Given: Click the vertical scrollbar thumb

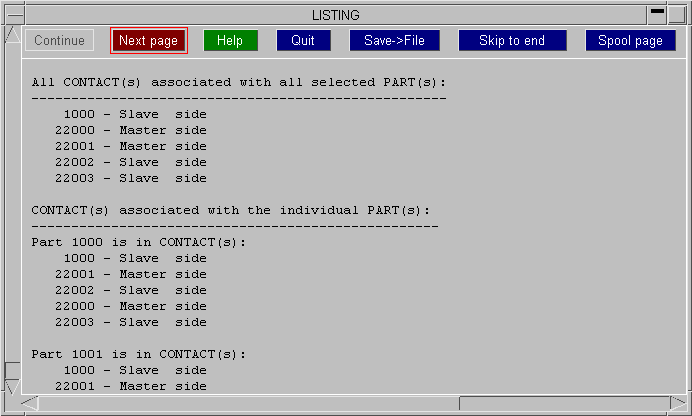Looking at the screenshot, I should click(x=12, y=370).
